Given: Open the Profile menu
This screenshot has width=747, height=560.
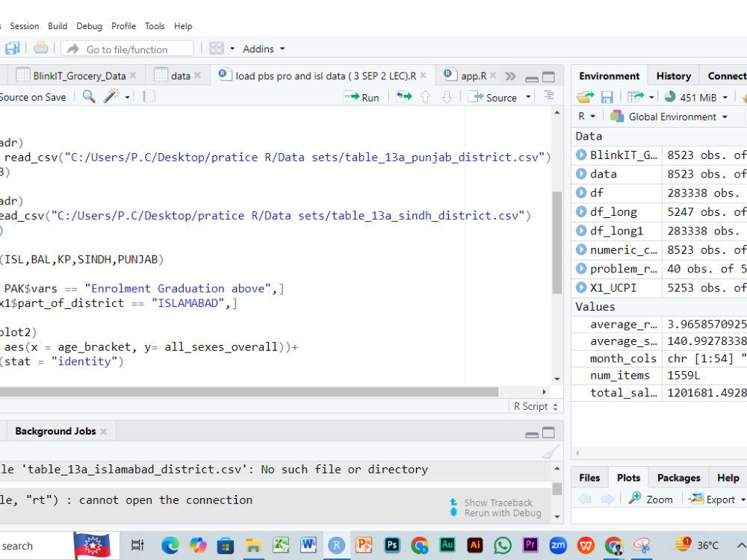Looking at the screenshot, I should point(123,26).
